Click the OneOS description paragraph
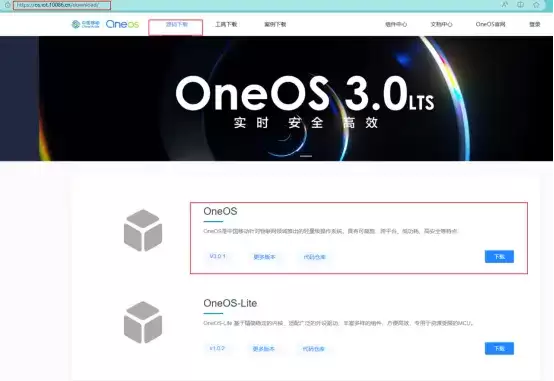The image size is (554, 381). [331, 231]
